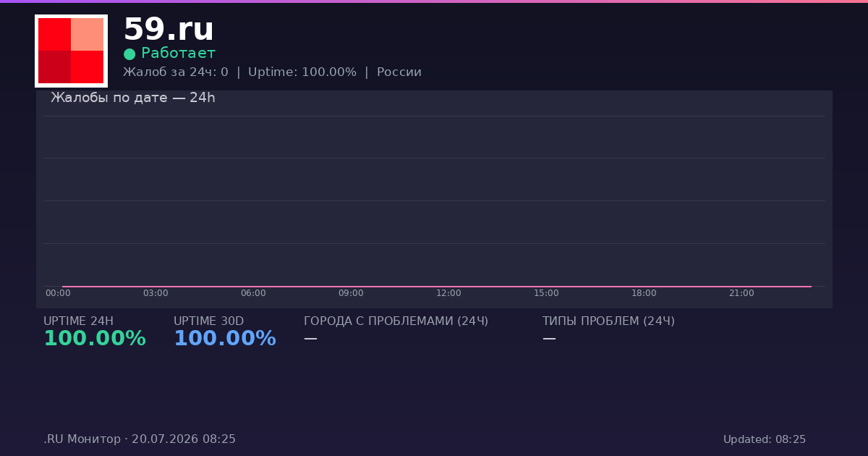Viewport: 868px width, 456px height.
Task: Click the green UPTIME 24H 100.00% value
Action: coord(95,339)
